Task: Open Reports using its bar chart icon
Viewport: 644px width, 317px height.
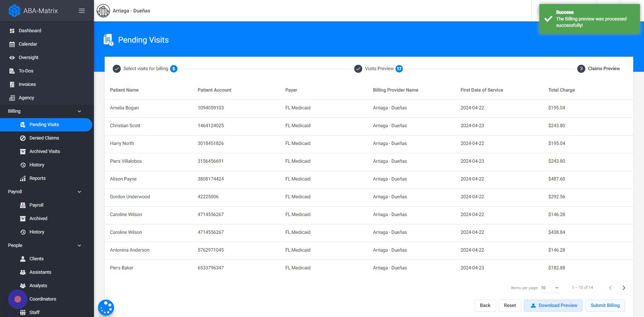Action: point(23,178)
